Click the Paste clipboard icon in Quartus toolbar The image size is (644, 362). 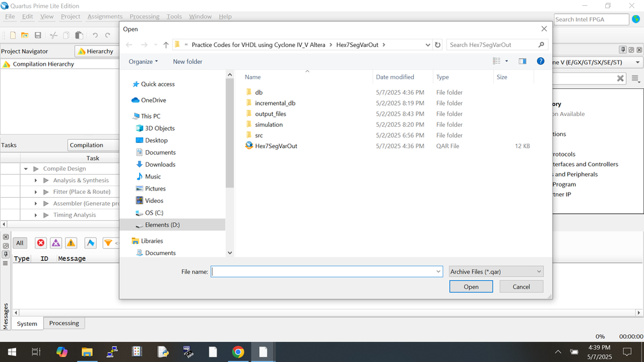click(79, 35)
